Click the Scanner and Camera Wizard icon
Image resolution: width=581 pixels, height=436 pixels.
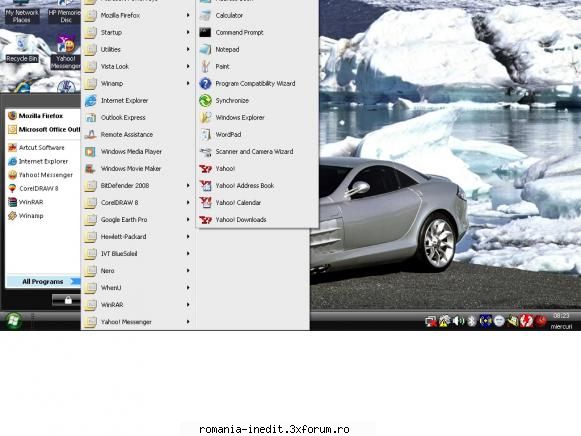coord(205,152)
